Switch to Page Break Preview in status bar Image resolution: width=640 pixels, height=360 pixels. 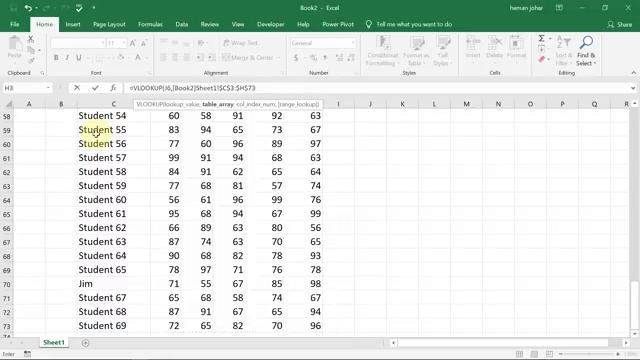point(549,354)
